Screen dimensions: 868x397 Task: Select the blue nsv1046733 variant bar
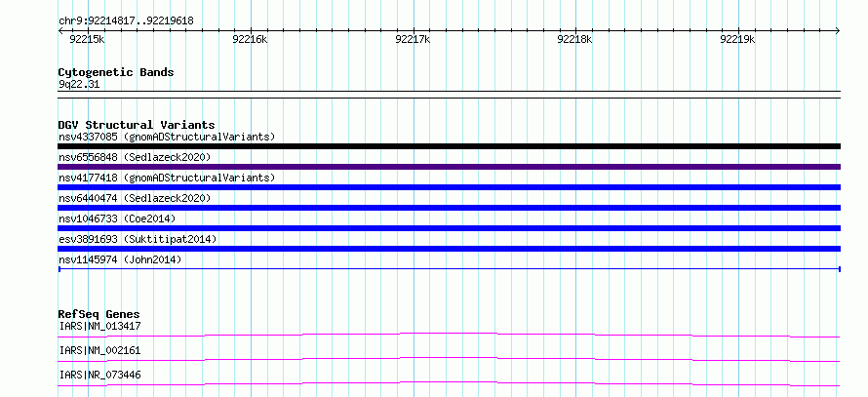(449, 228)
